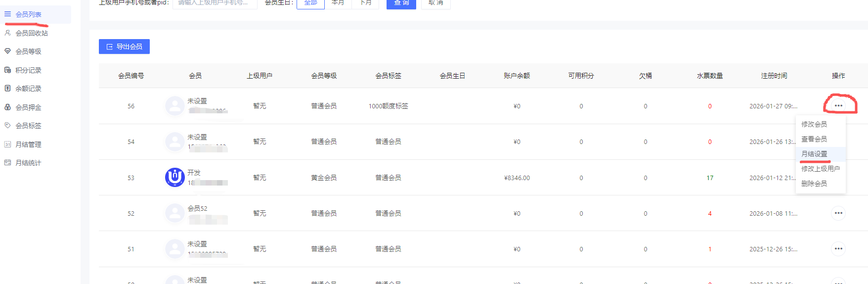The height and width of the screenshot is (284, 868).
Task: Click the 会员标签 tag icon
Action: click(x=7, y=126)
